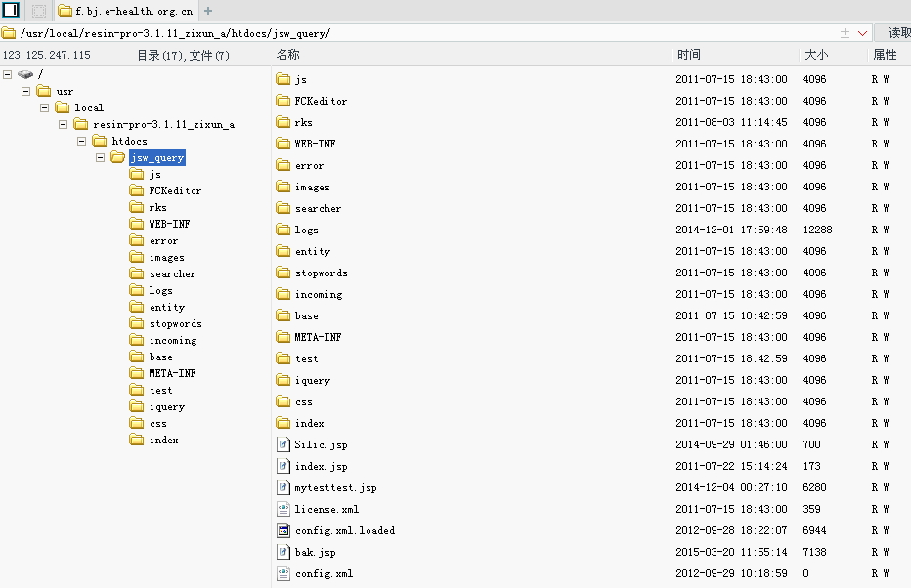
Task: Click the css folder icon in file list
Action: coord(283,401)
